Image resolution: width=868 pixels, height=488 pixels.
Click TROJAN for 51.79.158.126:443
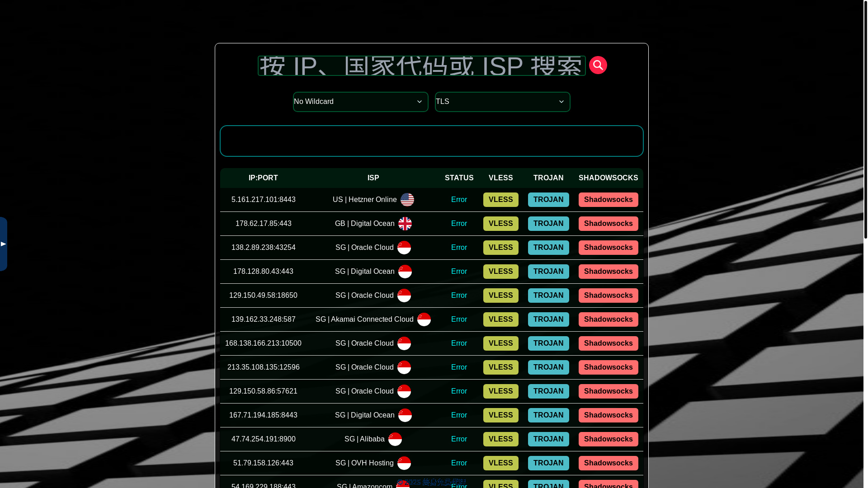pos(548,463)
